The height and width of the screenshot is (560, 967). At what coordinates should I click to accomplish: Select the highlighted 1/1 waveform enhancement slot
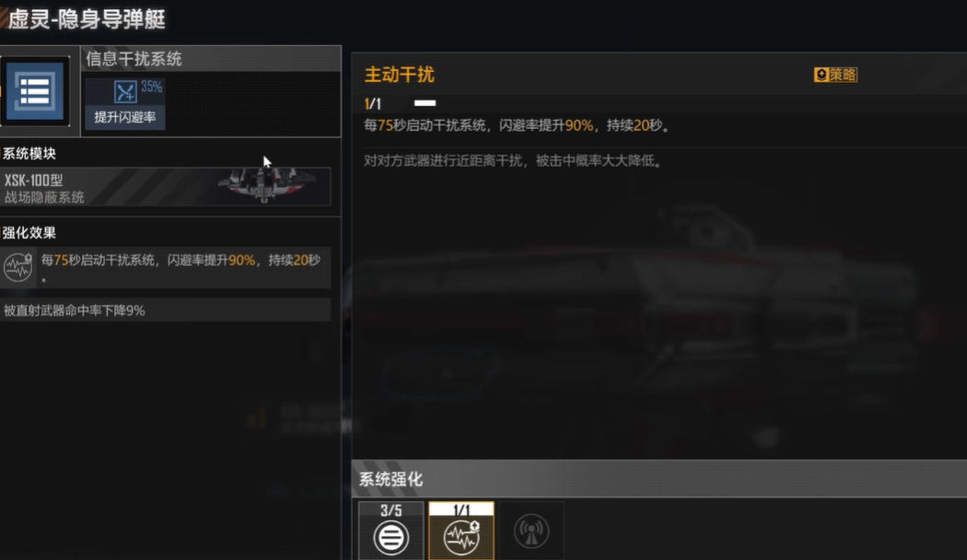click(461, 531)
